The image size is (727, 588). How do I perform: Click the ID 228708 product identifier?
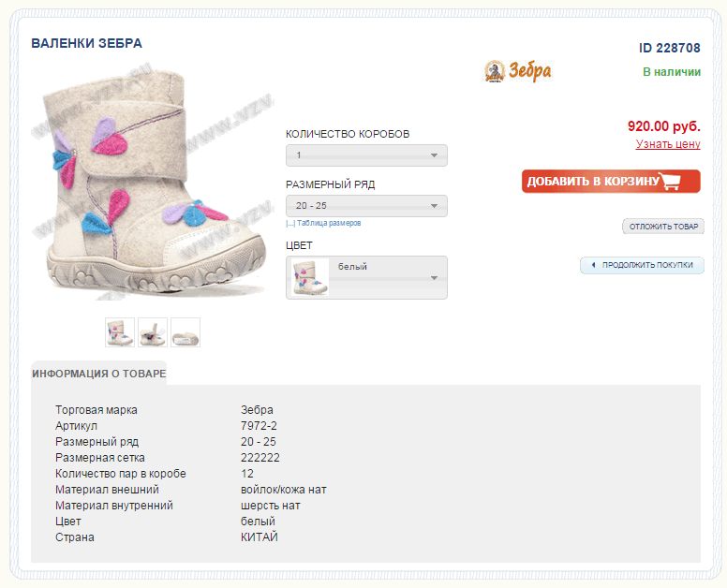669,48
